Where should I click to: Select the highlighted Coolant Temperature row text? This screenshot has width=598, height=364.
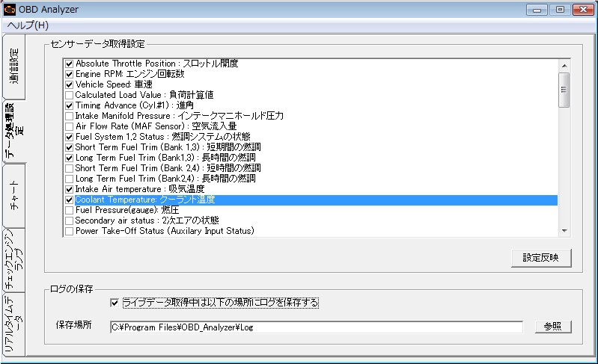(145, 200)
